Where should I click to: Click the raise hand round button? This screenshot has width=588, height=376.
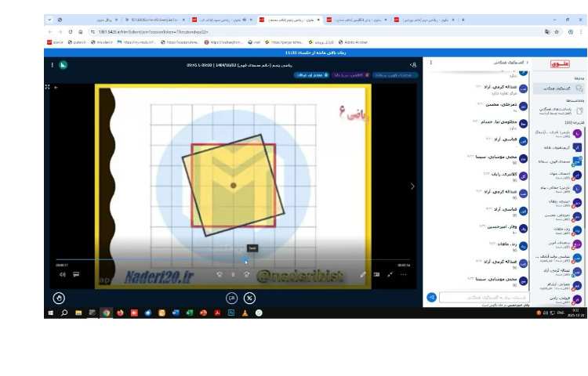(60, 298)
